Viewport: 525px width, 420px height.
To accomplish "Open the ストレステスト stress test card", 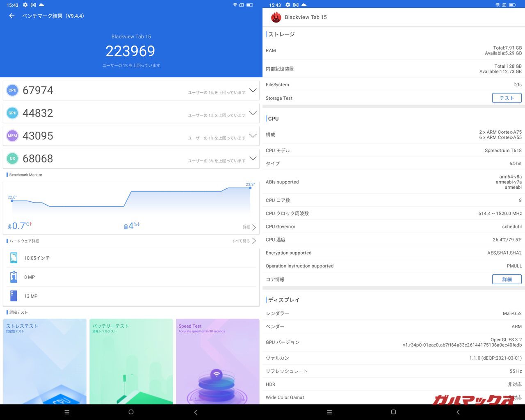I will [45, 361].
